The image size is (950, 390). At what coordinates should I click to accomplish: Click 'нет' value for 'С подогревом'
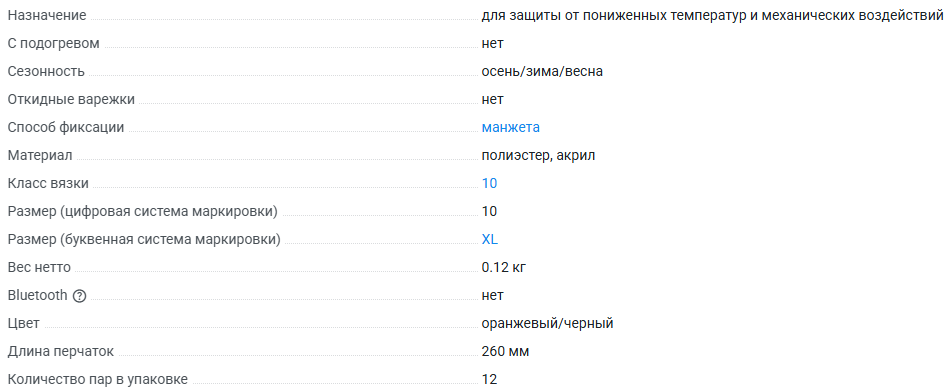pyautogui.click(x=492, y=44)
